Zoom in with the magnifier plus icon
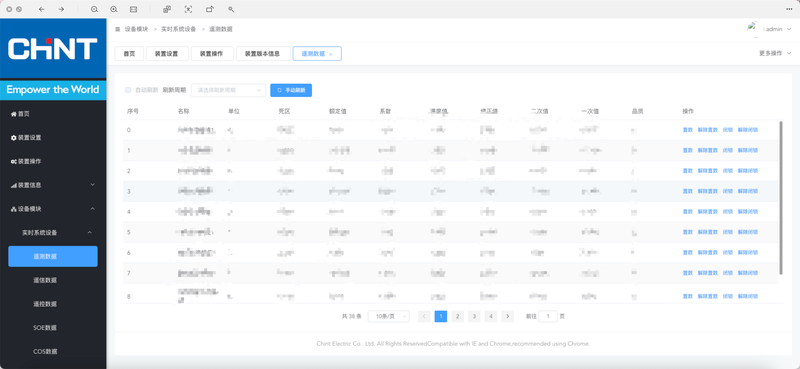800x369 pixels. (x=114, y=9)
